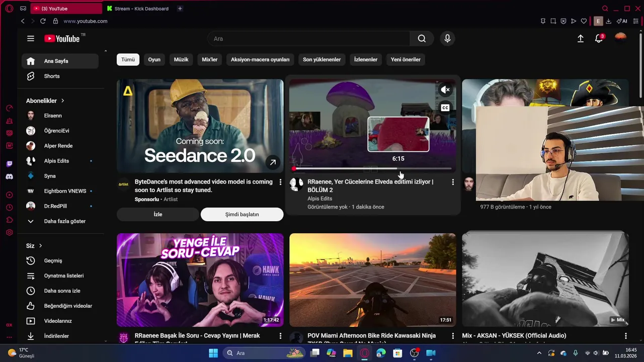The image size is (644, 362).
Task: Open options menu for ByteDance ad
Action: pyautogui.click(x=280, y=182)
